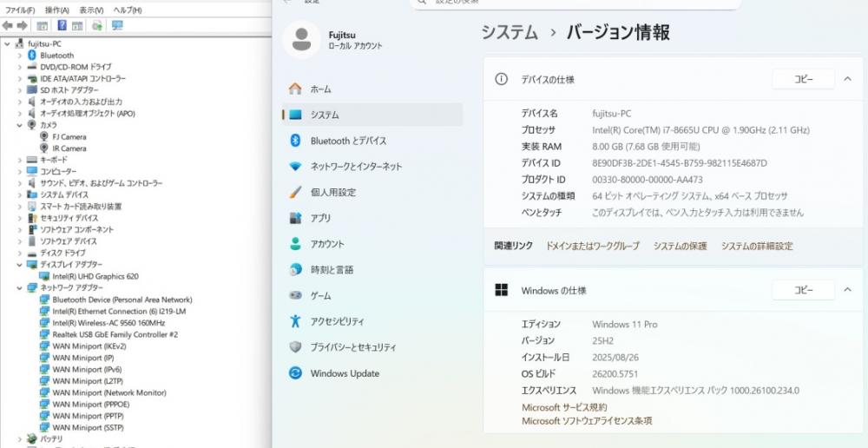Select the SD ホスト アダプター icon
The width and height of the screenshot is (868, 448).
pyautogui.click(x=31, y=90)
